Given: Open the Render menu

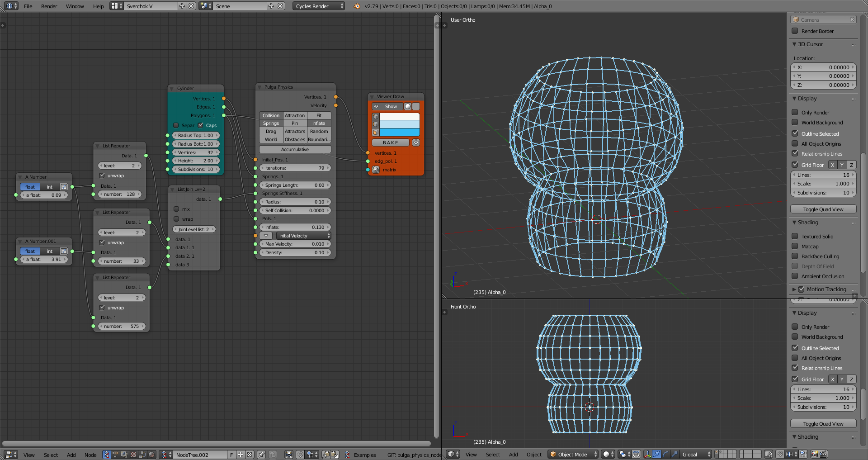Looking at the screenshot, I should [49, 6].
